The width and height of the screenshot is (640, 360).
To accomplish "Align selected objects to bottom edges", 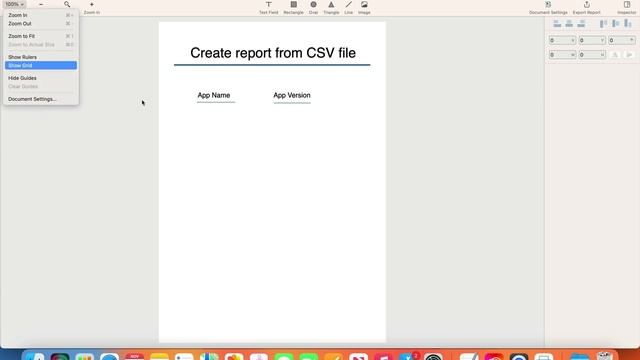I will [628, 24].
